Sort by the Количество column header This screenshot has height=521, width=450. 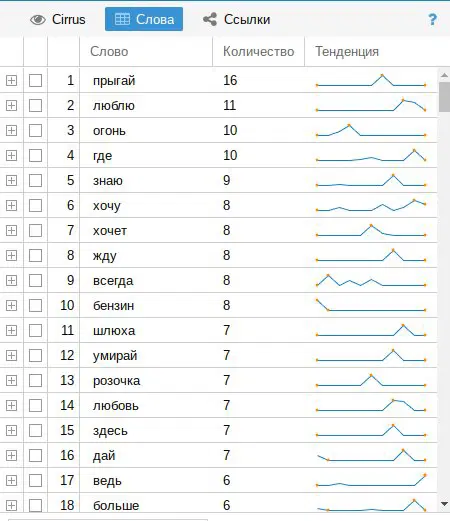(258, 52)
